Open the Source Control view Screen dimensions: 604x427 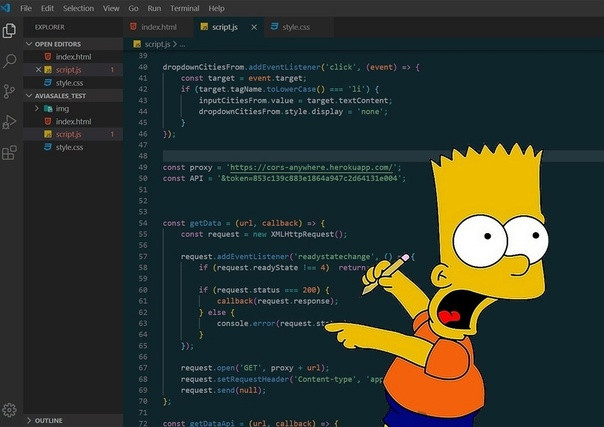pyautogui.click(x=9, y=92)
